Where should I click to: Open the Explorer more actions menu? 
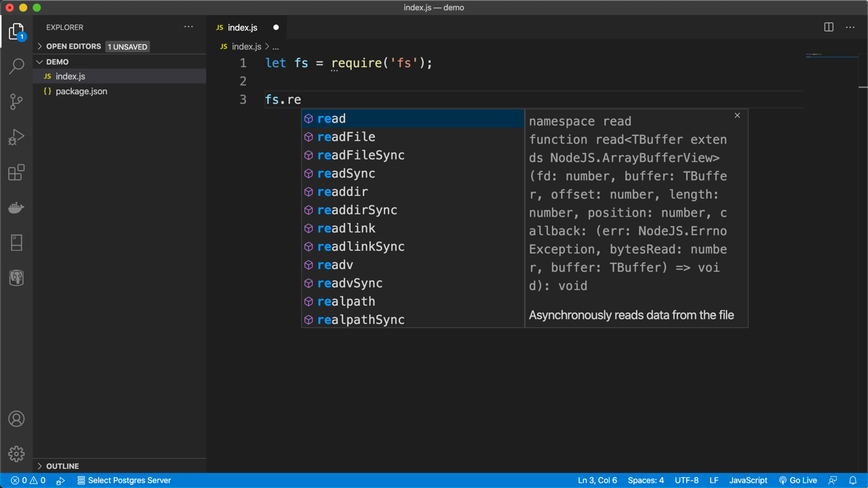[x=189, y=27]
